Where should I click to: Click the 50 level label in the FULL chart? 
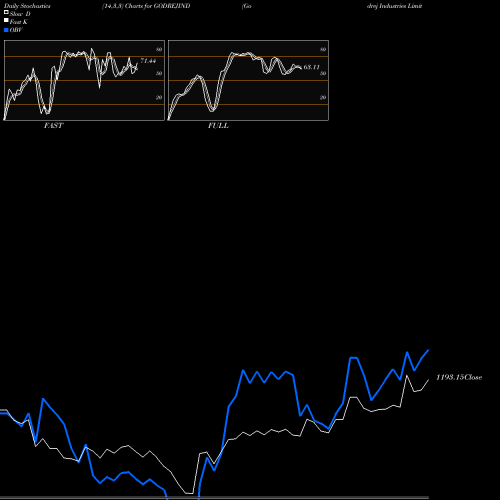click(323, 73)
